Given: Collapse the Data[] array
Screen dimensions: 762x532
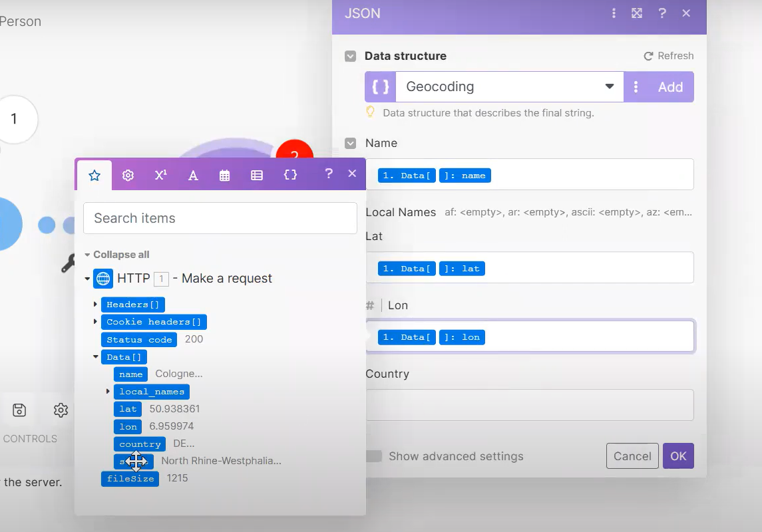Looking at the screenshot, I should tap(96, 356).
